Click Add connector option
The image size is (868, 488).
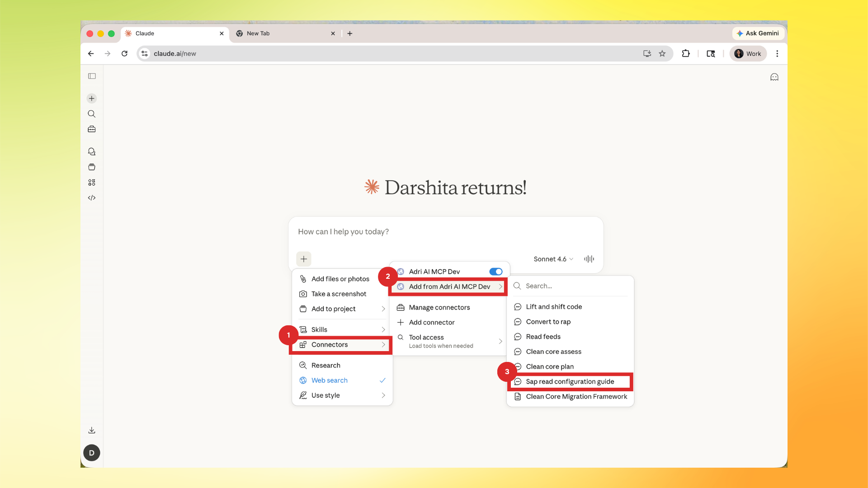click(431, 322)
